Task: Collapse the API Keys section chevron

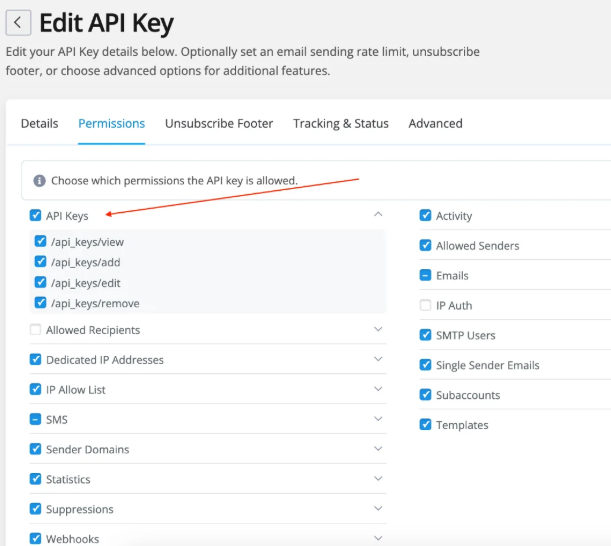Action: 378,214
